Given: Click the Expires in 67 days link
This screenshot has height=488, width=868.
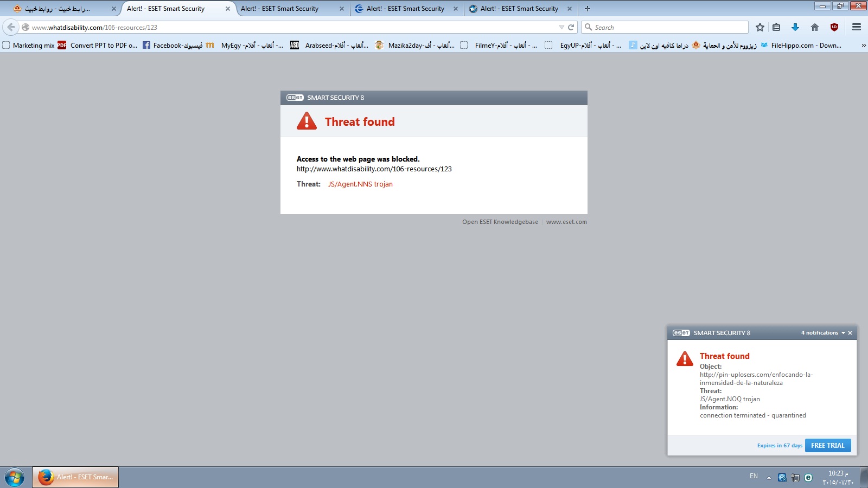Looking at the screenshot, I should click(780, 446).
